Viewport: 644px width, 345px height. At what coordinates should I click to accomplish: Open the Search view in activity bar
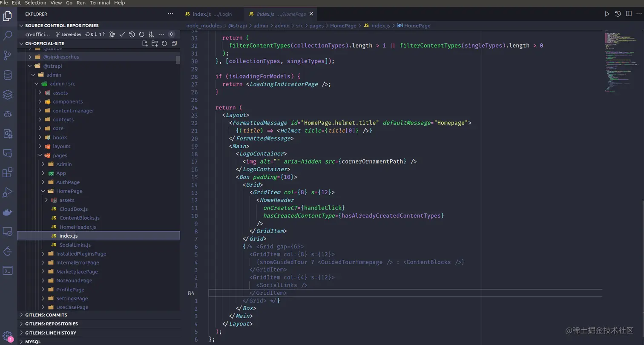[7, 35]
